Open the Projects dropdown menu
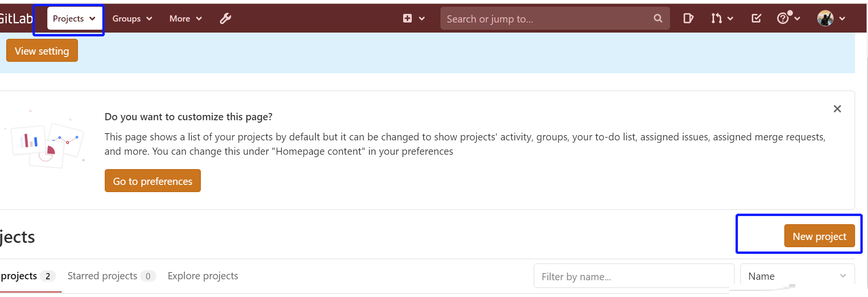 pos(74,19)
